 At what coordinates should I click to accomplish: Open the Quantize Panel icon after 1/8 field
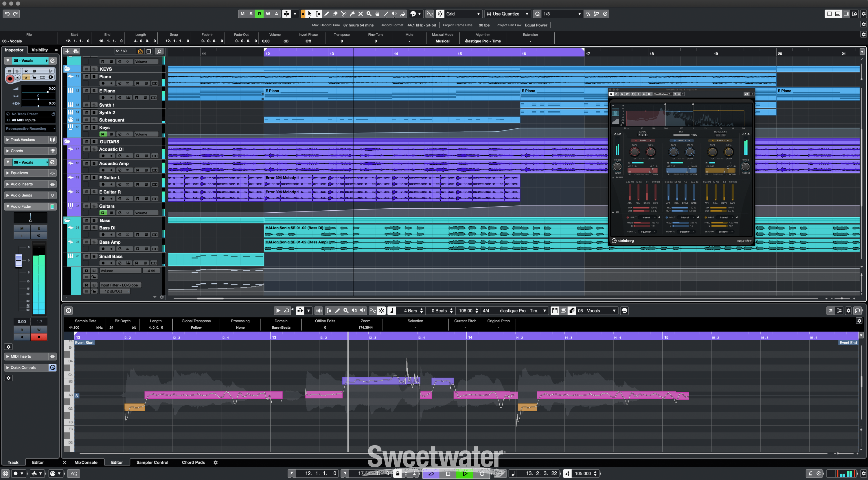[605, 14]
